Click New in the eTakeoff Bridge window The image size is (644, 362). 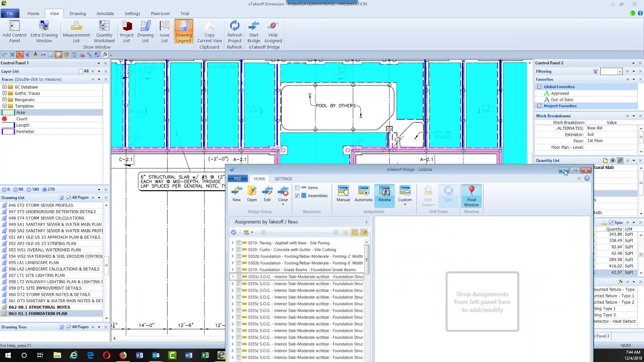236,194
